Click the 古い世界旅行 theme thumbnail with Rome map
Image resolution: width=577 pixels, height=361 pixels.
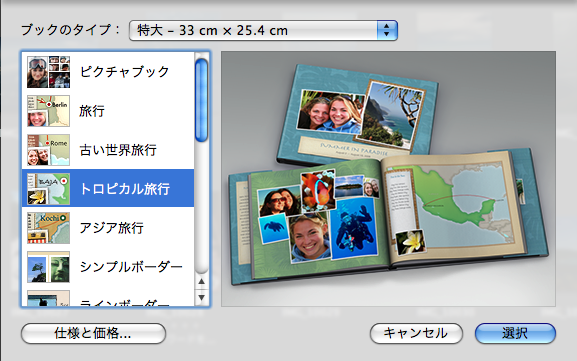[48, 150]
